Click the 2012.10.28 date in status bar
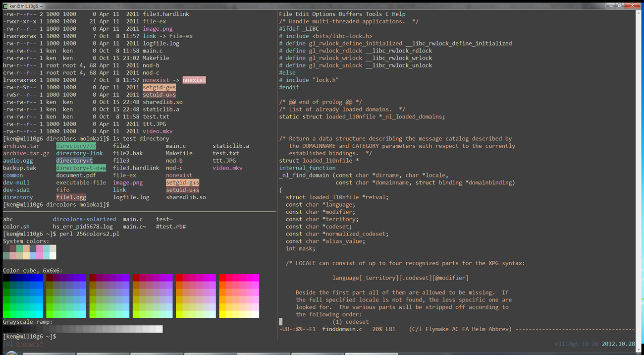The height and width of the screenshot is (355, 644). (618, 344)
